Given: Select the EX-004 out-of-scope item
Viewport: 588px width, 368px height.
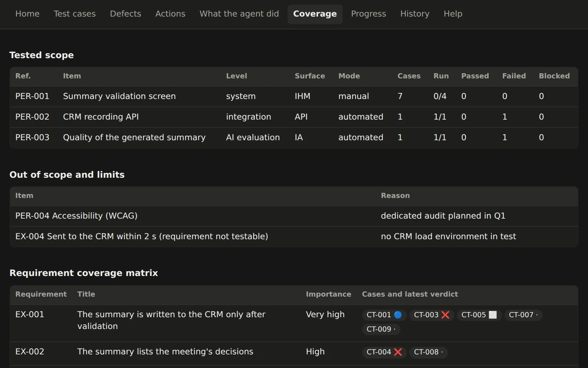Looking at the screenshot, I should pyautogui.click(x=141, y=237).
